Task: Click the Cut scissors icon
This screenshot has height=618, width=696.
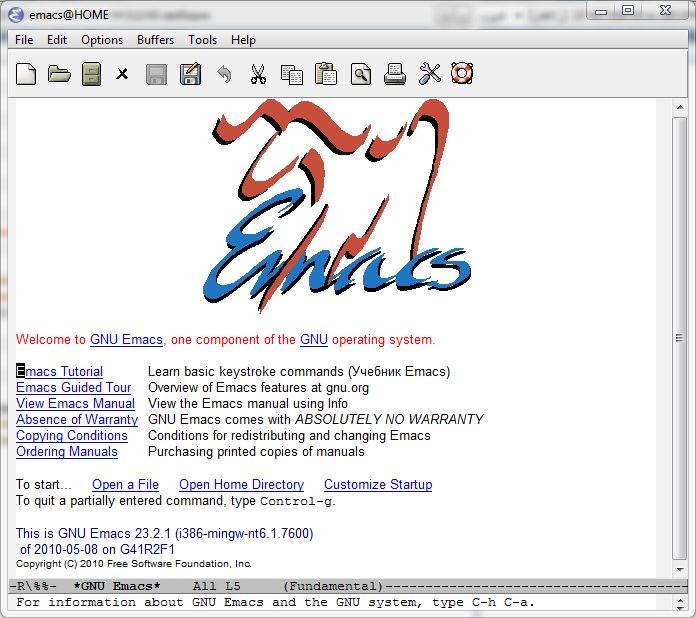Action: 258,74
